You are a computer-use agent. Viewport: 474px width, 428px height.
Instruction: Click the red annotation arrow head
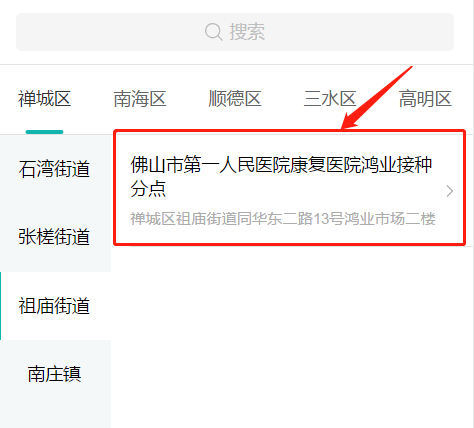pyautogui.click(x=349, y=121)
